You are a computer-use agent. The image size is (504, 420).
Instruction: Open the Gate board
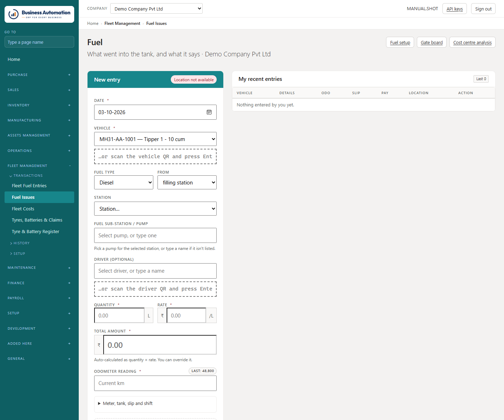point(432,42)
